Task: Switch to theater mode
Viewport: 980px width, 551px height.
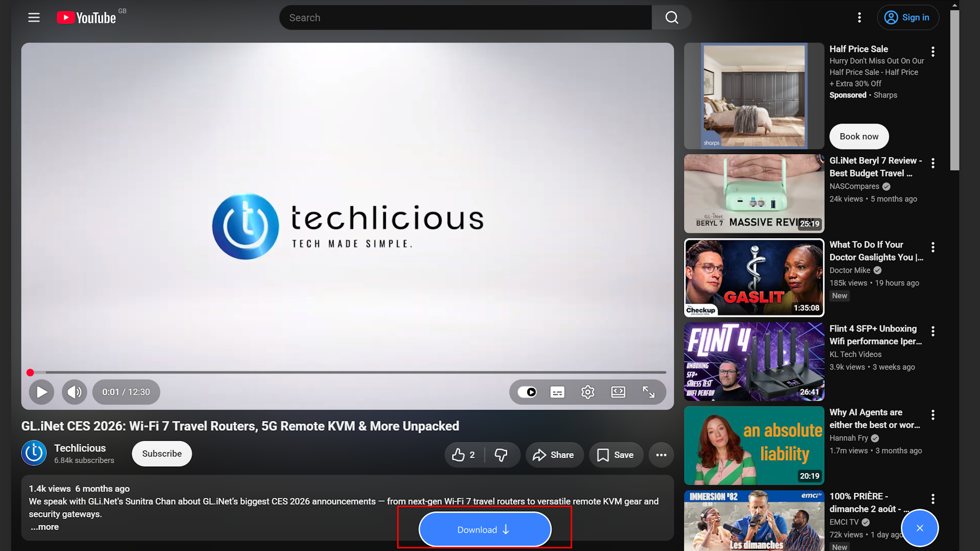Action: [x=618, y=392]
